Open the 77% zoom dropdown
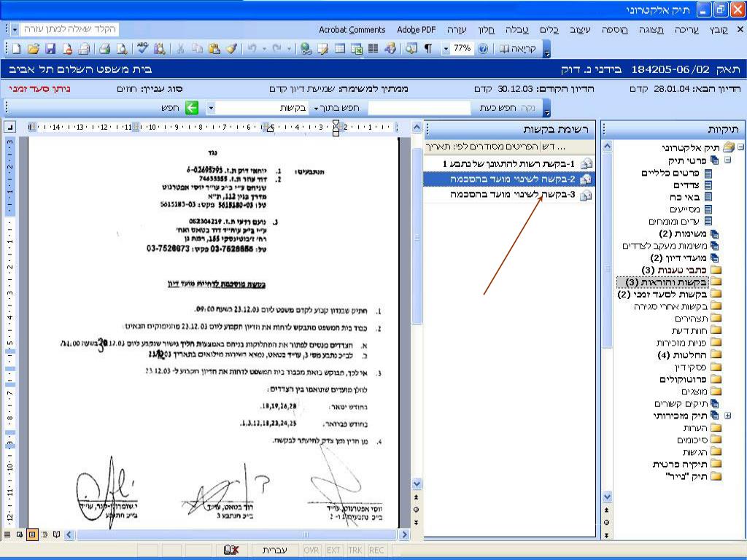The height and width of the screenshot is (560, 747). point(446,49)
